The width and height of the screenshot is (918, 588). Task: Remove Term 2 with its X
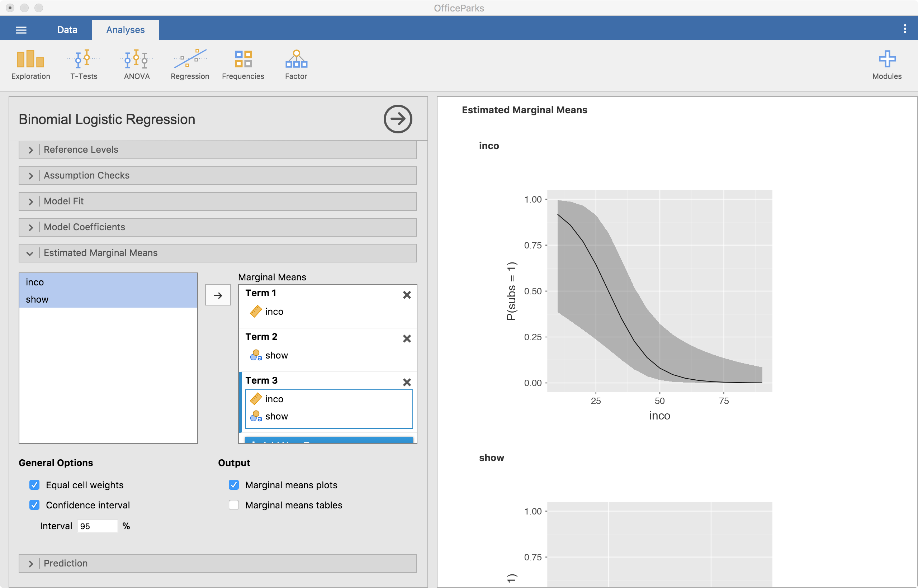407,339
